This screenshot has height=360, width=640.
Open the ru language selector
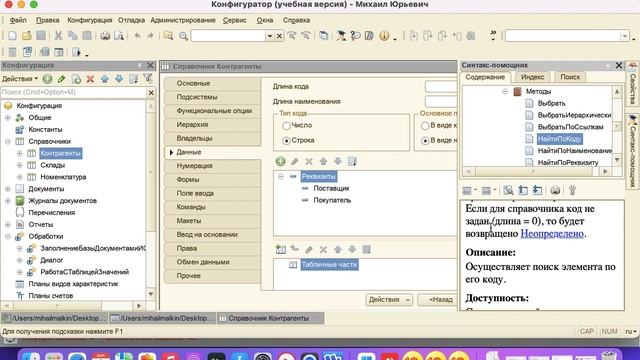[x=631, y=331]
